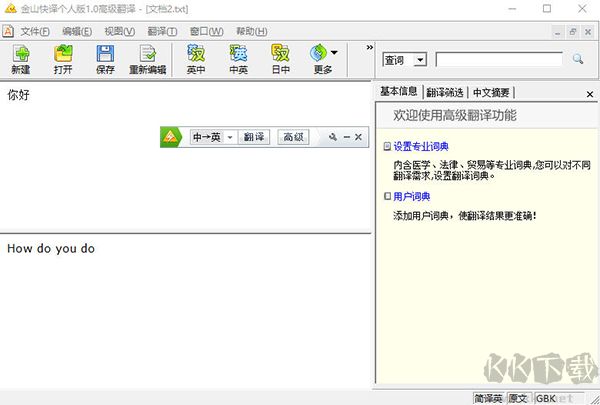Select the 日中 translation icon
This screenshot has width=600, height=405.
281,54
